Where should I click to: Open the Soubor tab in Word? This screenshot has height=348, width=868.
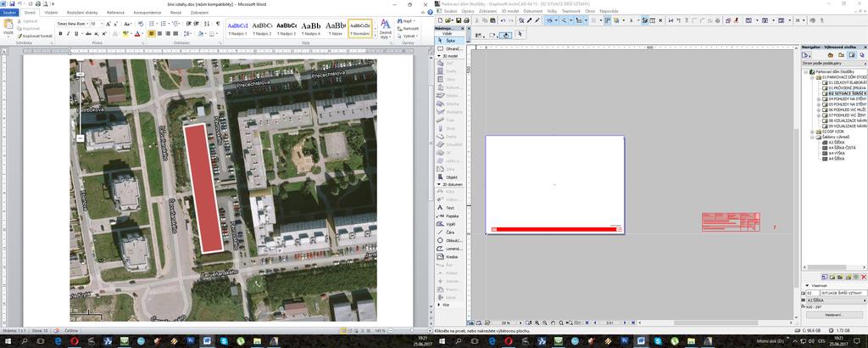(10, 12)
